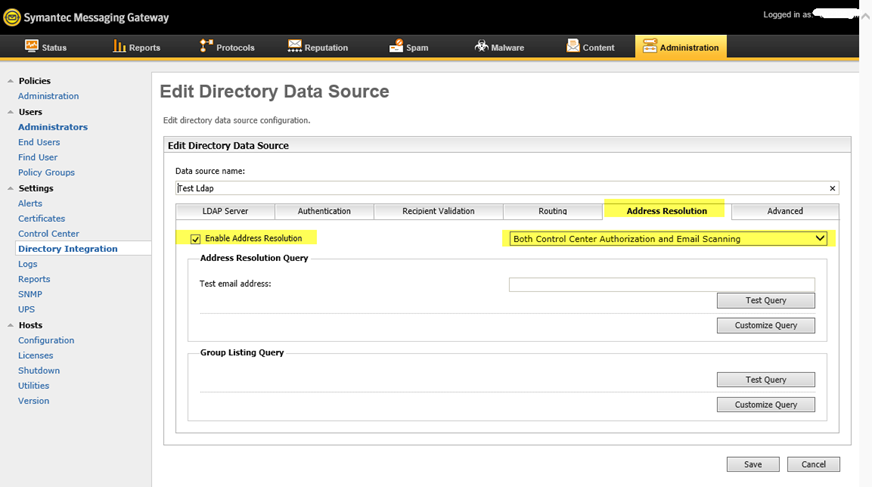The width and height of the screenshot is (872, 487).
Task: Uncheck Enable Address Resolution checkbox
Action: point(195,239)
